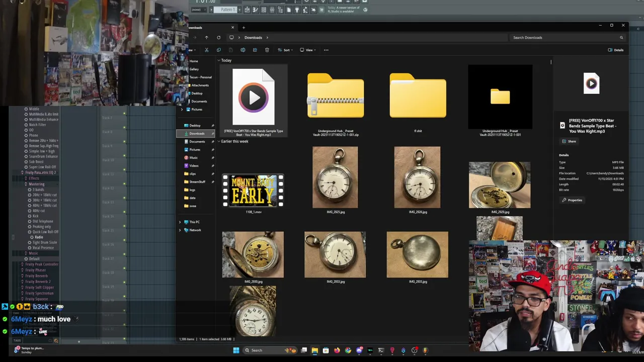Cut the selected file with scissors icon
This screenshot has height=362, width=644.
click(206, 50)
